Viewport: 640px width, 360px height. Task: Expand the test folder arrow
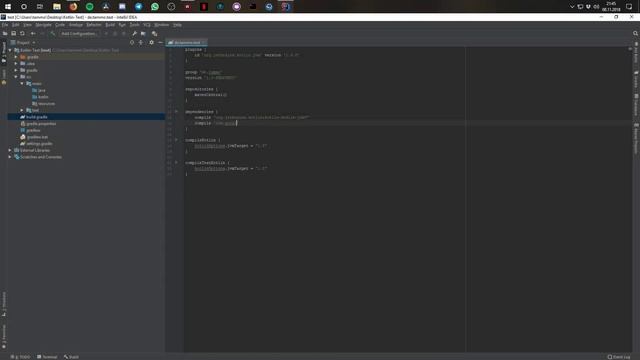point(22,110)
